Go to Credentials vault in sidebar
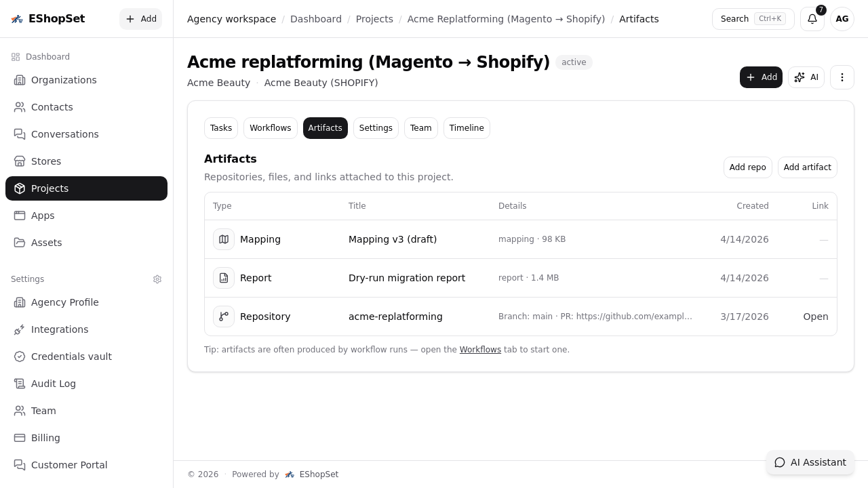The width and height of the screenshot is (868, 488). pyautogui.click(x=71, y=357)
